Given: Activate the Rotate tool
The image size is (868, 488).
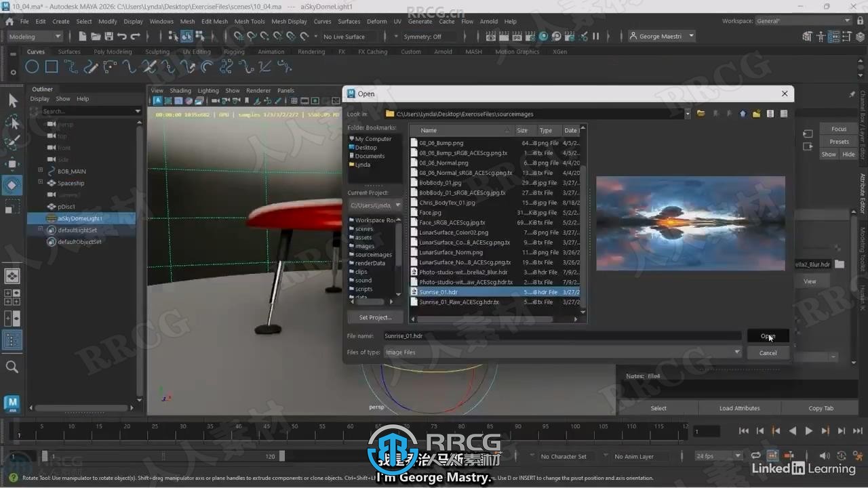Looking at the screenshot, I should coord(12,185).
